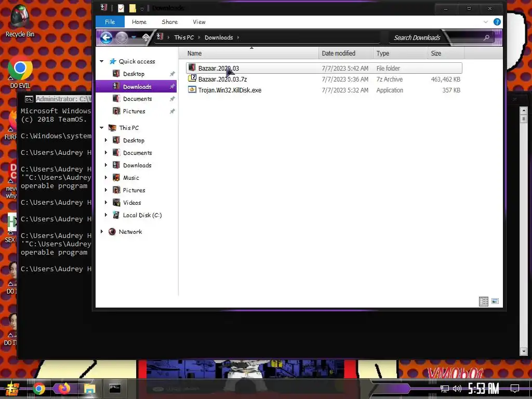This screenshot has height=399, width=532.
Task: Open the Recycle Bin desktop icon
Action: pyautogui.click(x=20, y=21)
